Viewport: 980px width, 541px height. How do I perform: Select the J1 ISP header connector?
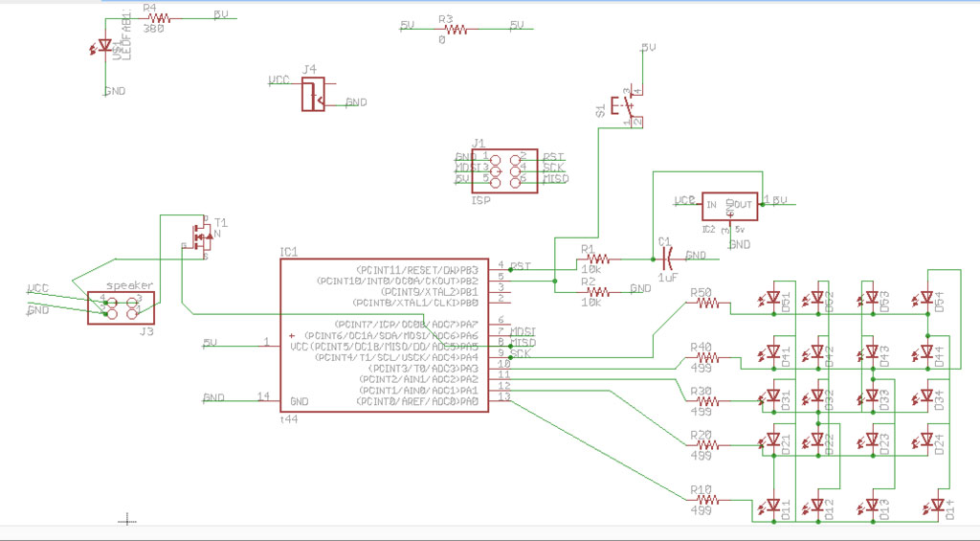pos(504,170)
